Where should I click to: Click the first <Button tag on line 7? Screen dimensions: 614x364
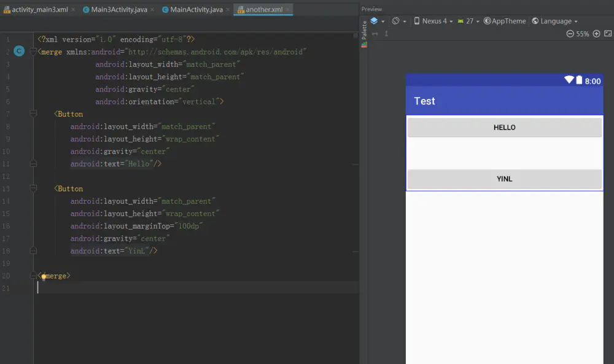click(69, 114)
